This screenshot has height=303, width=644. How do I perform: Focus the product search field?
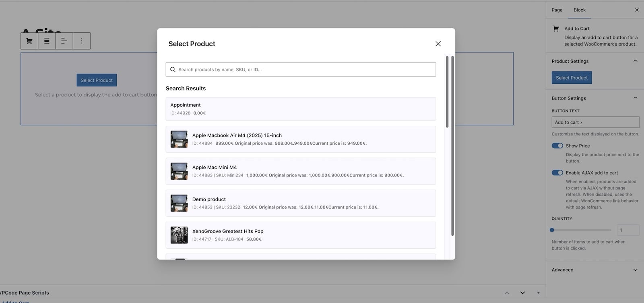click(301, 69)
